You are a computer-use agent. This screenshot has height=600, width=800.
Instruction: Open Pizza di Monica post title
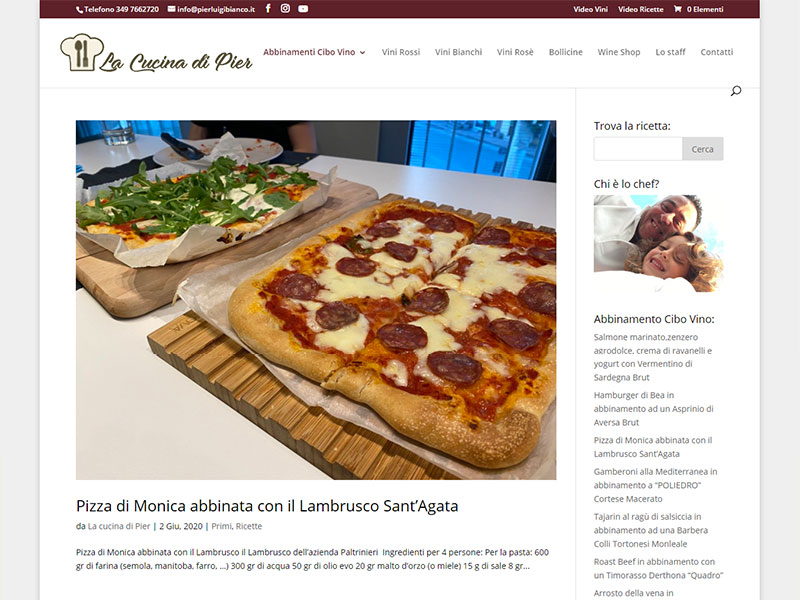267,506
